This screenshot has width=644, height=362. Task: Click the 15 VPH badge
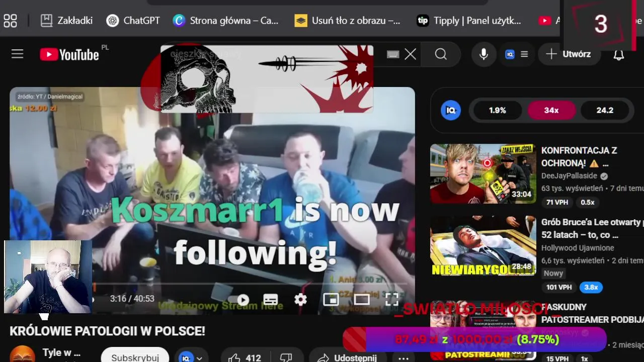[557, 358]
